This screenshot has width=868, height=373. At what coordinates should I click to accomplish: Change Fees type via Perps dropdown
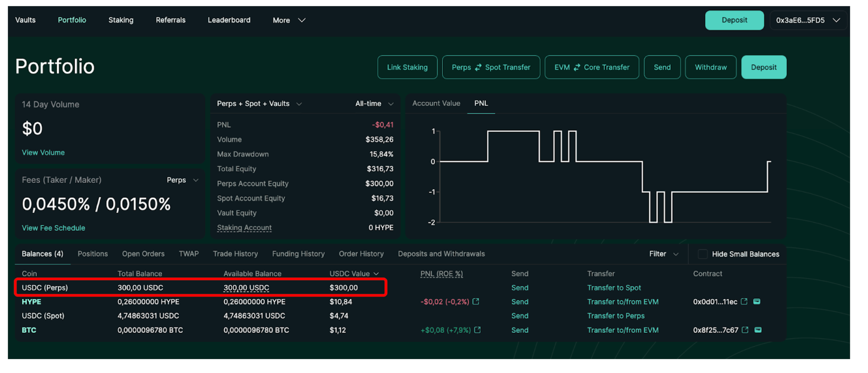[x=182, y=180]
